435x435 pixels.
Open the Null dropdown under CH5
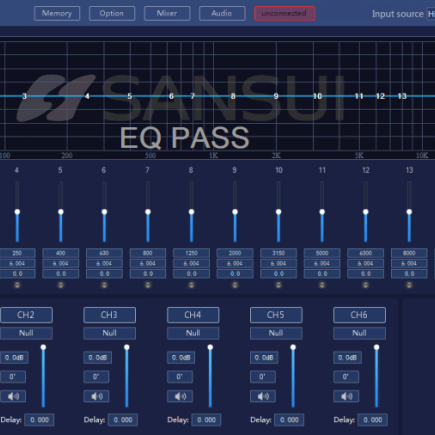276,333
